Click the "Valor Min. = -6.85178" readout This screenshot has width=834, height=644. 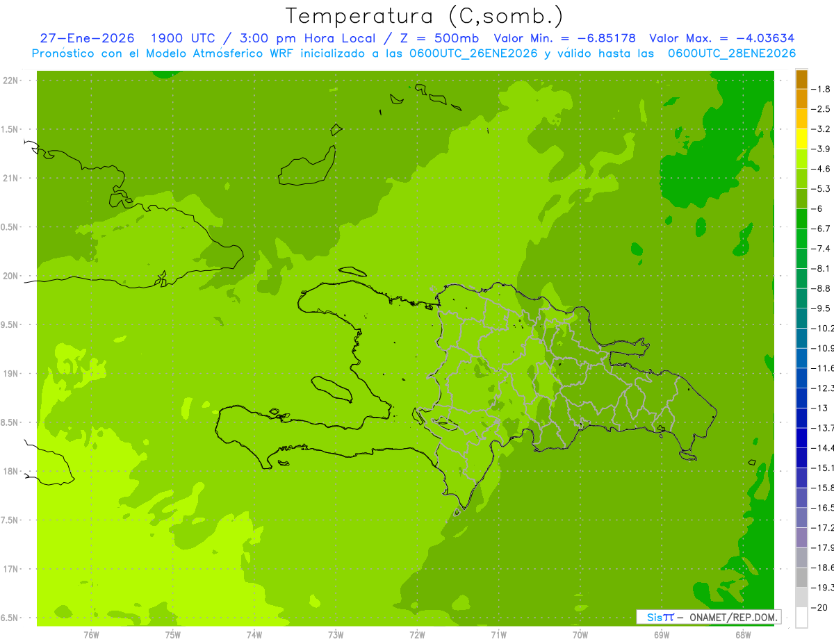(x=564, y=38)
